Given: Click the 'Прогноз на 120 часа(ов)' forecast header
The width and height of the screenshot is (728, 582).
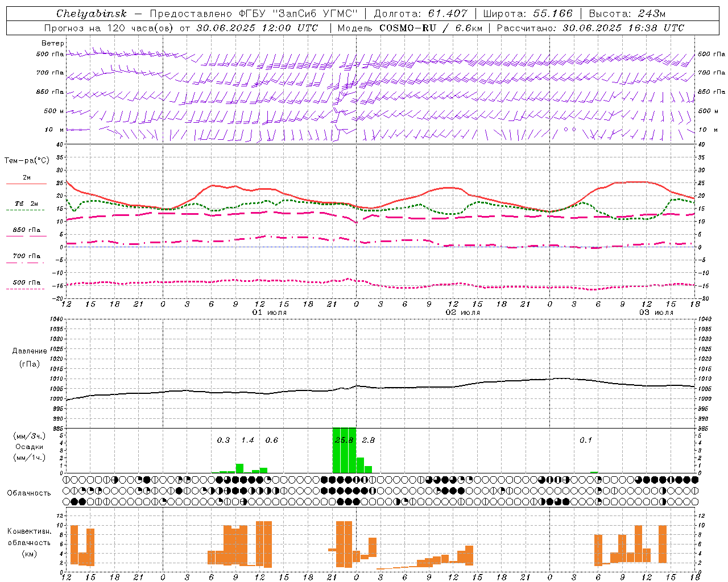Looking at the screenshot, I should click(x=109, y=28).
